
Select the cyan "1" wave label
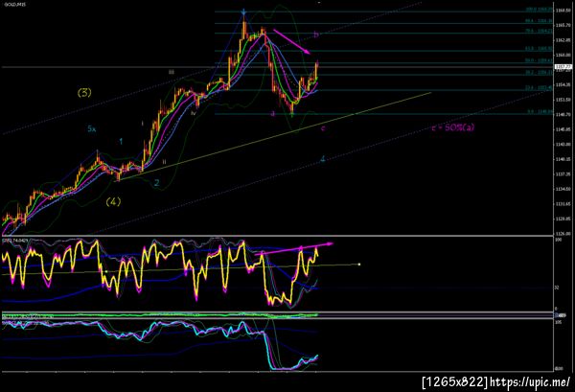121,142
